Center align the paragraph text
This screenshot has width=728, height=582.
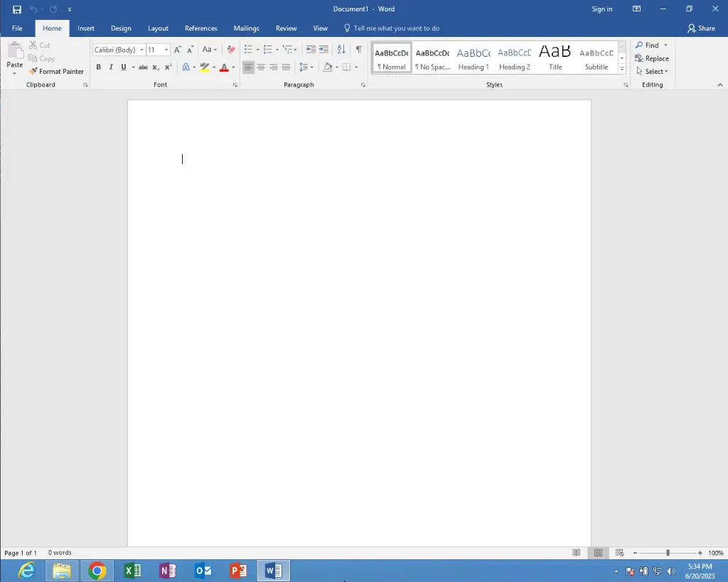[261, 68]
